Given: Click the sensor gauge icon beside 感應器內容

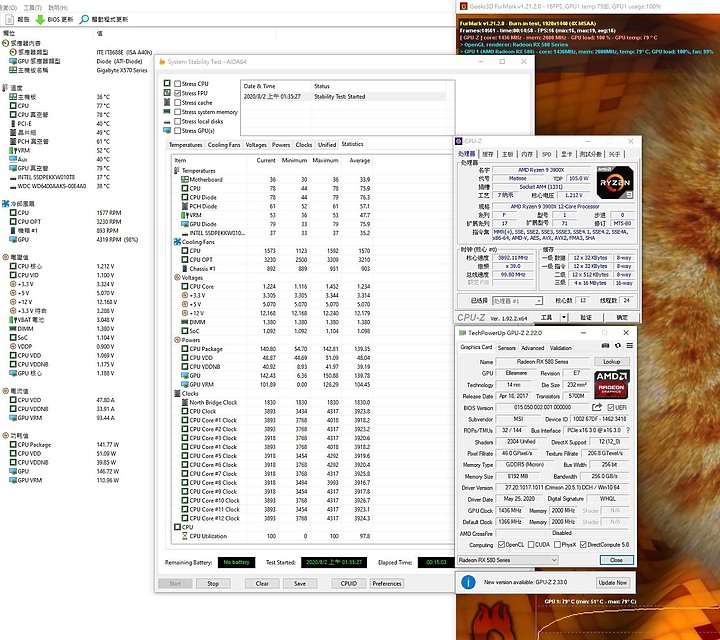Looking at the screenshot, I should (x=6, y=43).
